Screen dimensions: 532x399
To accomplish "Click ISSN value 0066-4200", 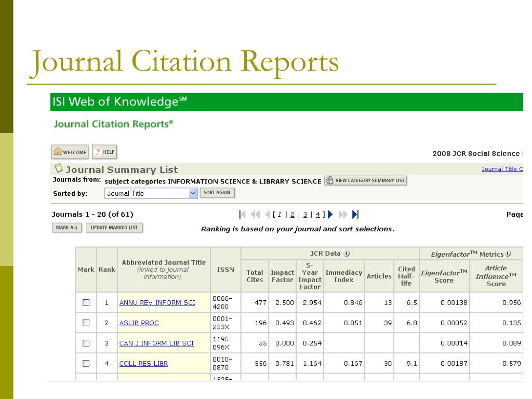I will [x=222, y=303].
